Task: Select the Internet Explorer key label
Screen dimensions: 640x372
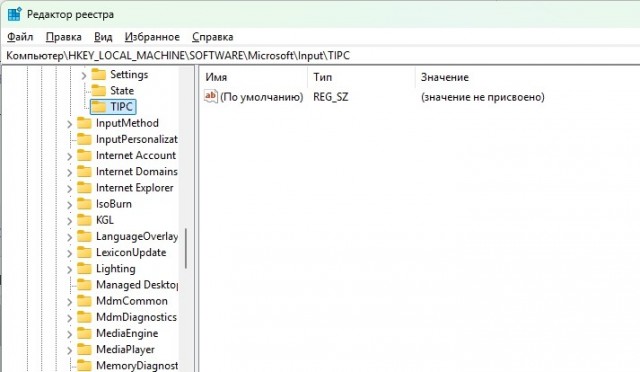Action: pos(135,188)
